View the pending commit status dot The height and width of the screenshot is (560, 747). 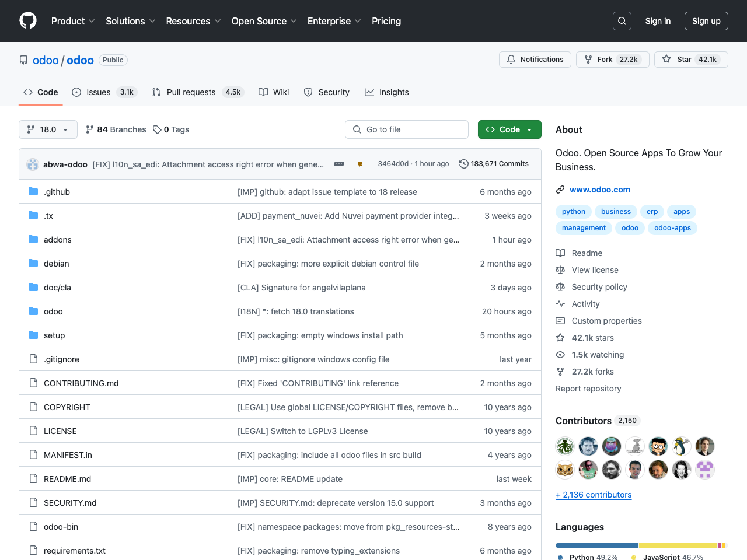pos(360,164)
